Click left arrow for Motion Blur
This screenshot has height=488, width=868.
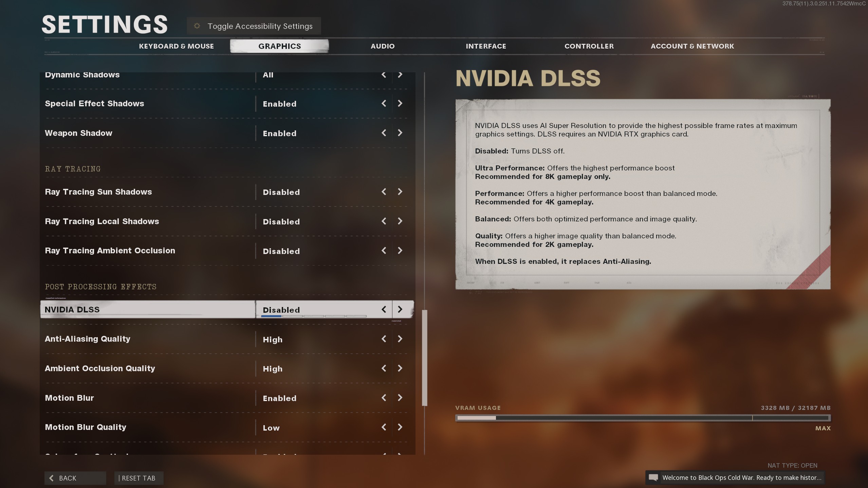coord(384,398)
